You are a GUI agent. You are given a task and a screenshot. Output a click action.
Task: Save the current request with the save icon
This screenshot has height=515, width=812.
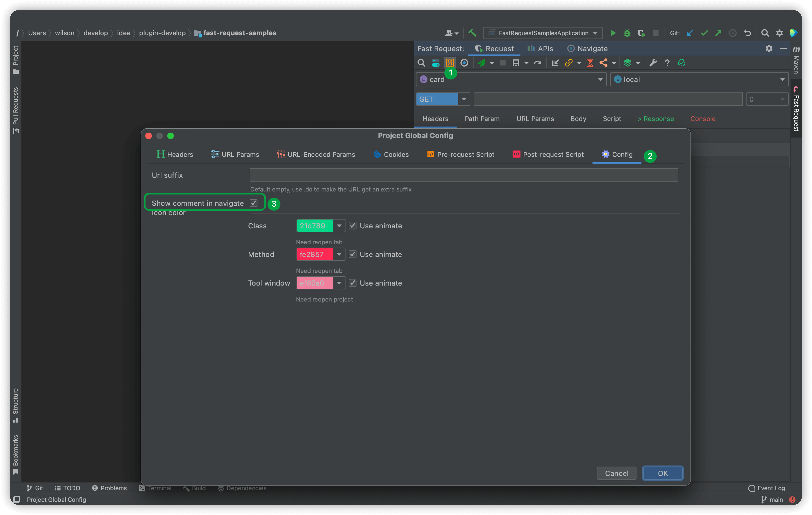(516, 63)
